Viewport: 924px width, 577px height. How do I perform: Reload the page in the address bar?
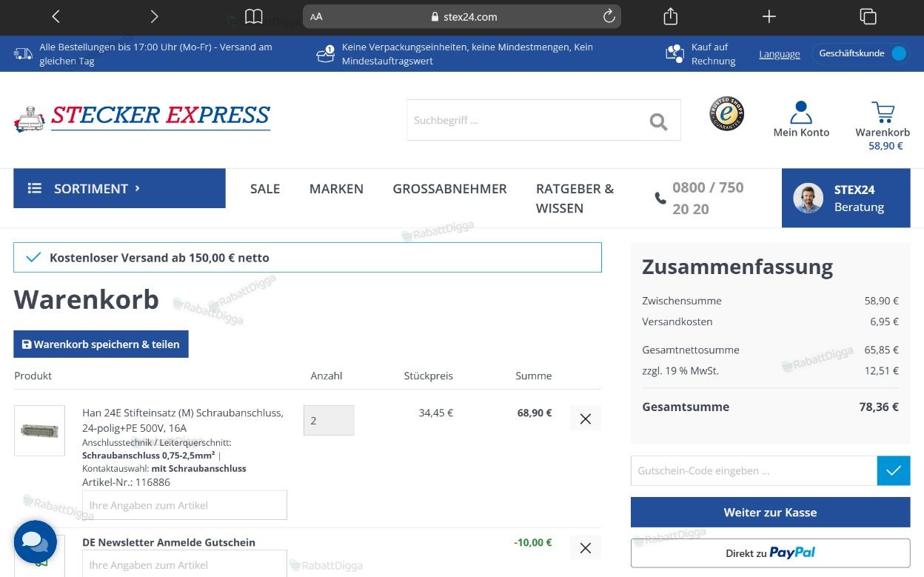pos(609,16)
